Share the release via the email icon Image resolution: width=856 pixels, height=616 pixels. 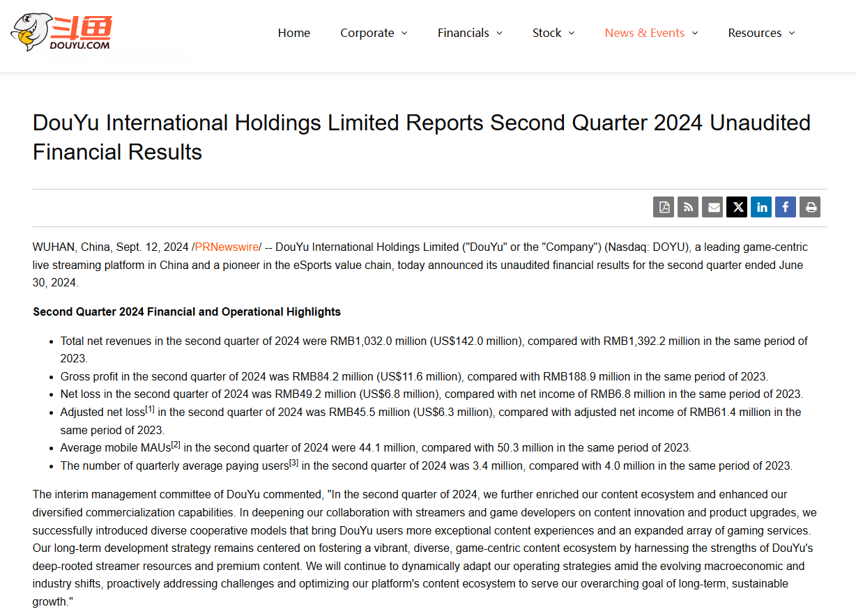(x=712, y=207)
